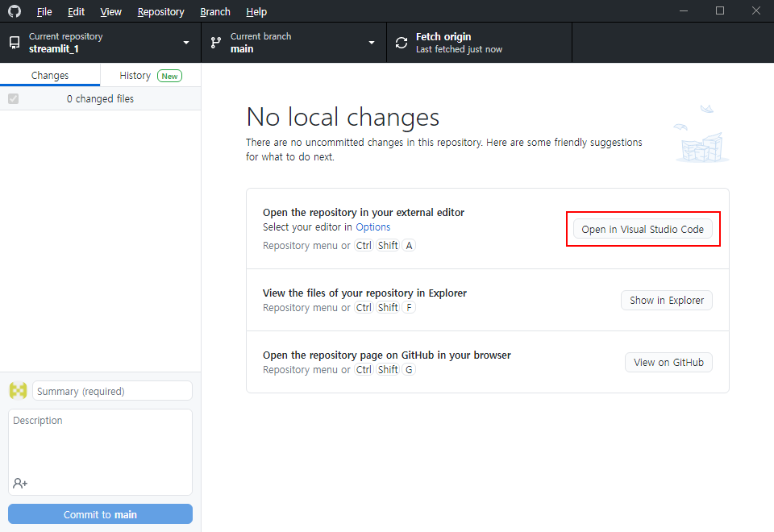Click the user avatar beside Summary field
The height and width of the screenshot is (532, 774).
click(x=19, y=391)
